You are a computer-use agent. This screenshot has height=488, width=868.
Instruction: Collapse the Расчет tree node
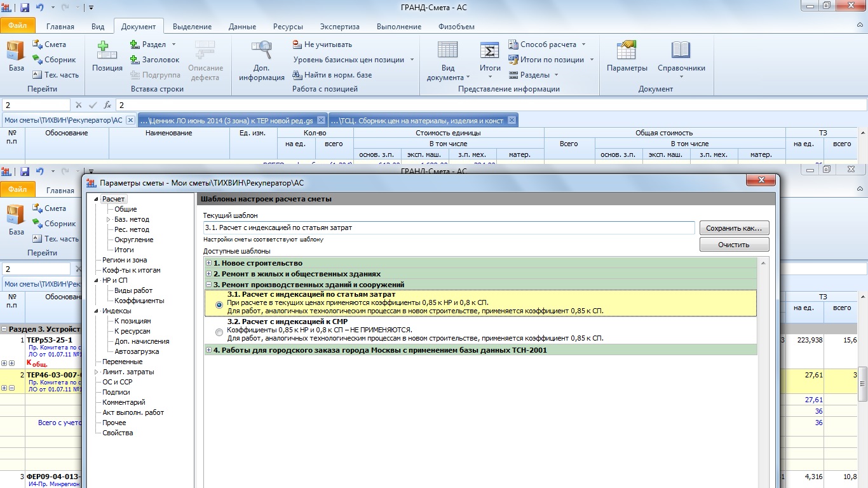click(x=97, y=199)
